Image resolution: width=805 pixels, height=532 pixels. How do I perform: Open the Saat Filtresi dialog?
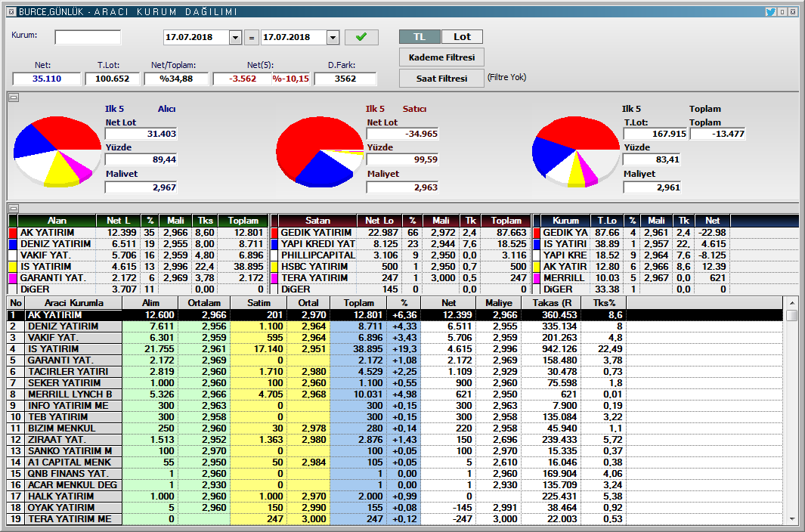[441, 79]
